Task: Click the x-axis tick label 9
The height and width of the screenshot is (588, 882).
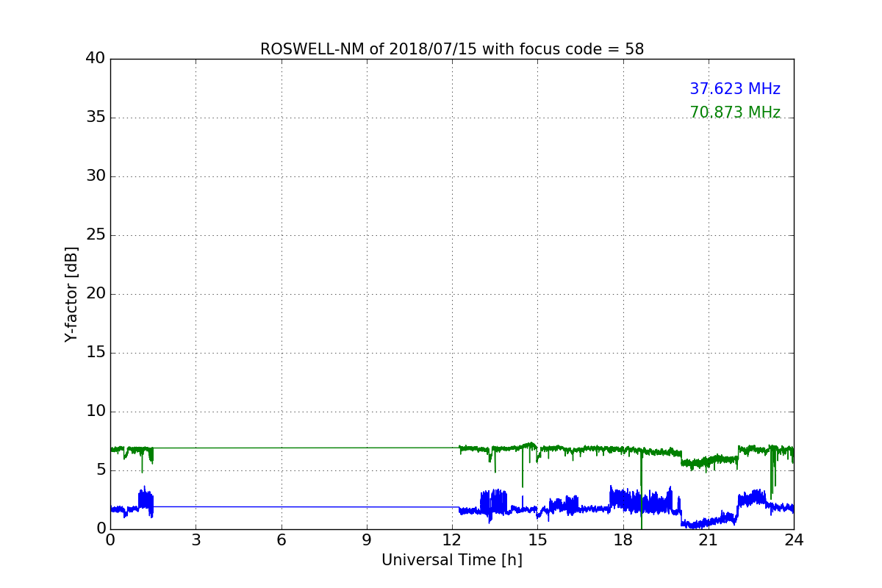Action: pos(367,539)
